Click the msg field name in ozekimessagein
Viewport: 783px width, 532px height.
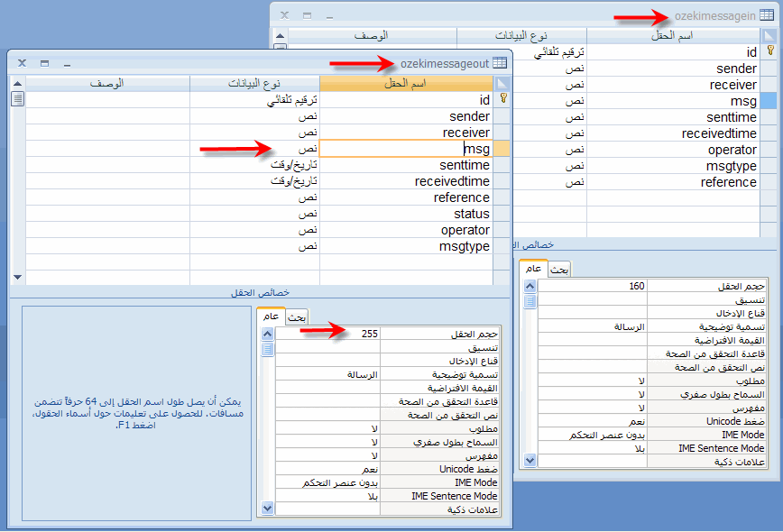tap(743, 101)
